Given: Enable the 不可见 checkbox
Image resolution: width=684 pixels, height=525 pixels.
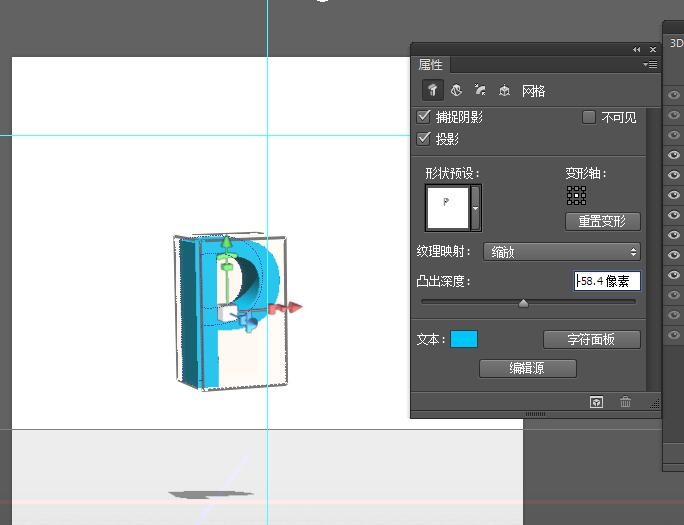Looking at the screenshot, I should [x=589, y=118].
